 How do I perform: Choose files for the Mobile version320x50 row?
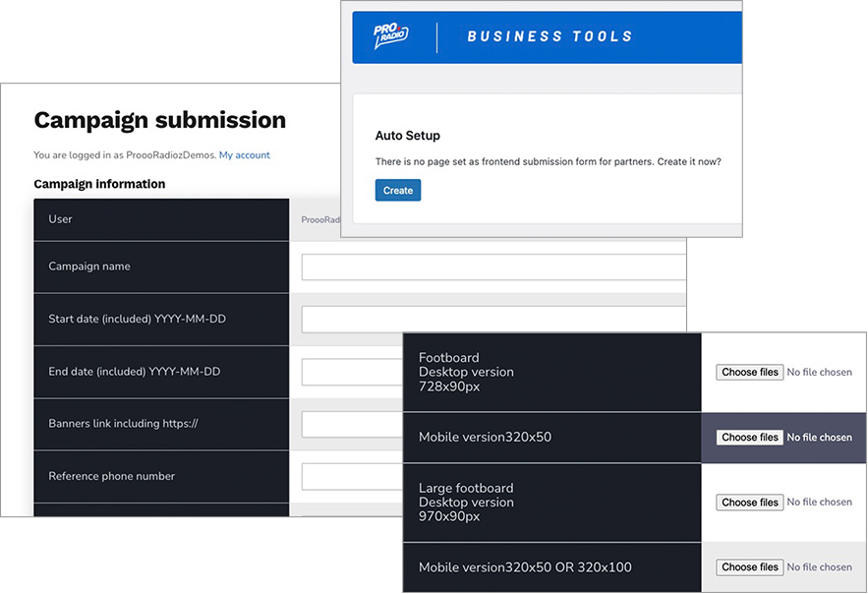pyautogui.click(x=749, y=438)
